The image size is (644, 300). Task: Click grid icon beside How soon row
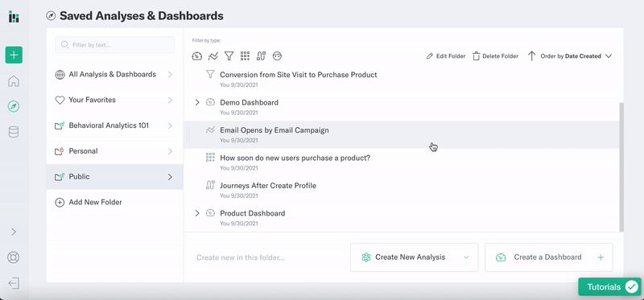click(x=210, y=157)
